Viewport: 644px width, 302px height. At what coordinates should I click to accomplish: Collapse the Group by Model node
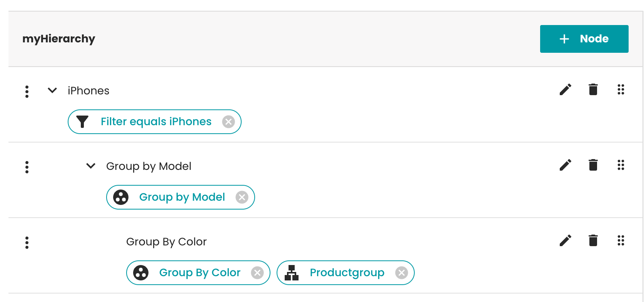coord(91,166)
